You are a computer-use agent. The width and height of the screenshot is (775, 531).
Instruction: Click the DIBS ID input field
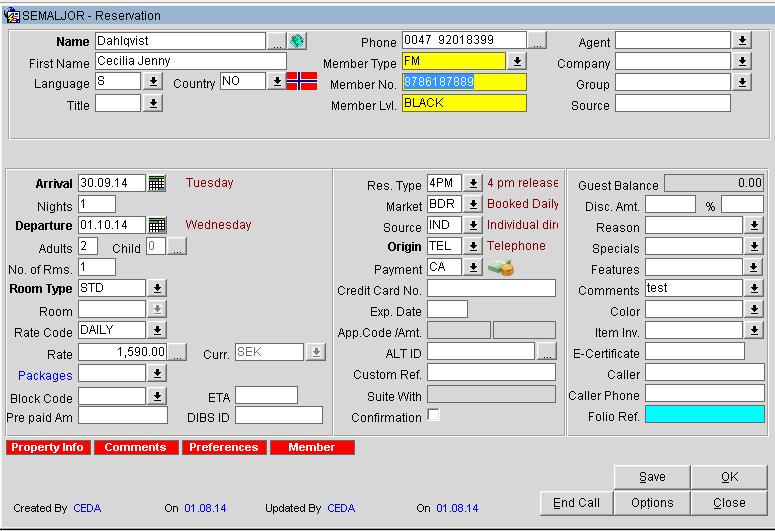pos(279,415)
